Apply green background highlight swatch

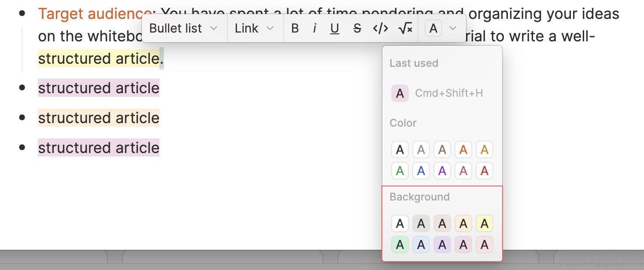point(400,244)
